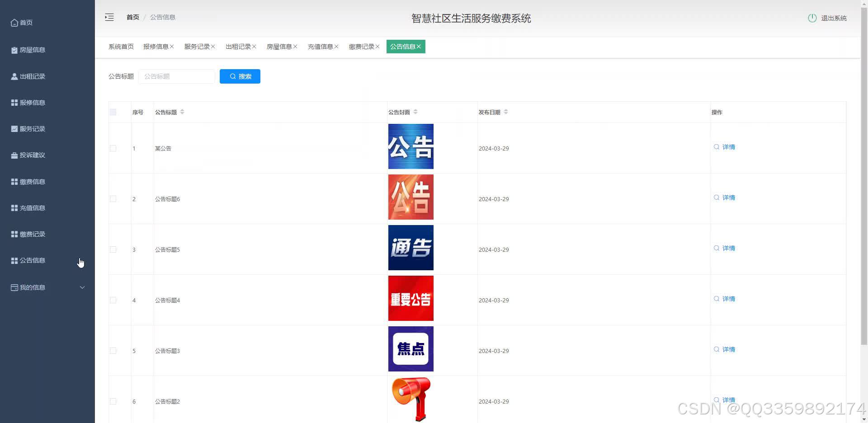The image size is (868, 423).
Task: Open 房屋信息 in sidebar menu
Action: coord(33,50)
